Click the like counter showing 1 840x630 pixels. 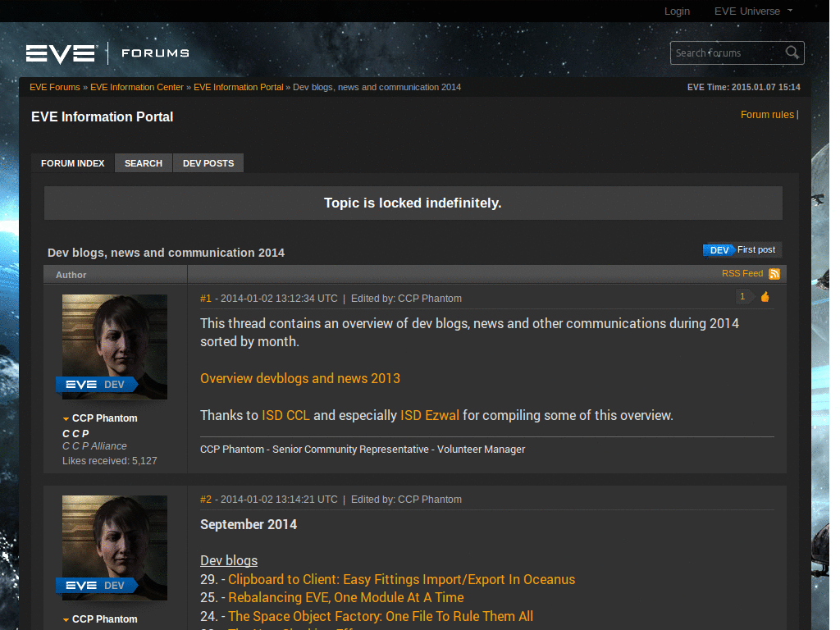(742, 296)
